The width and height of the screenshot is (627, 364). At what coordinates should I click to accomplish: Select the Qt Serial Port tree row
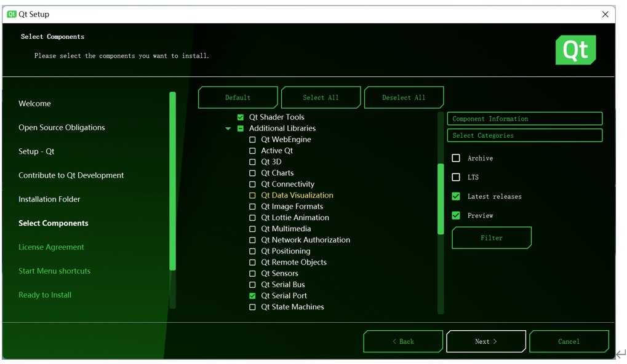(284, 296)
